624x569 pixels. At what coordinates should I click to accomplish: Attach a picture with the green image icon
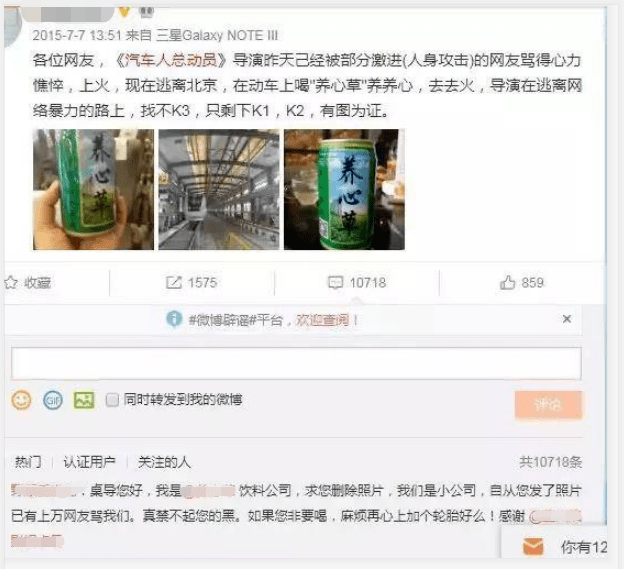click(x=84, y=400)
